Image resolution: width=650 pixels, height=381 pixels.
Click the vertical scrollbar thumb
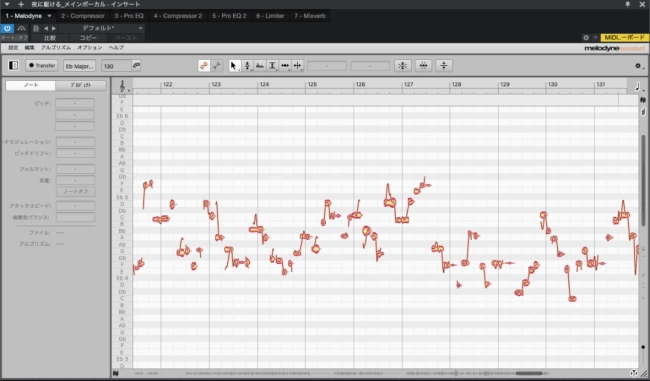tap(643, 180)
